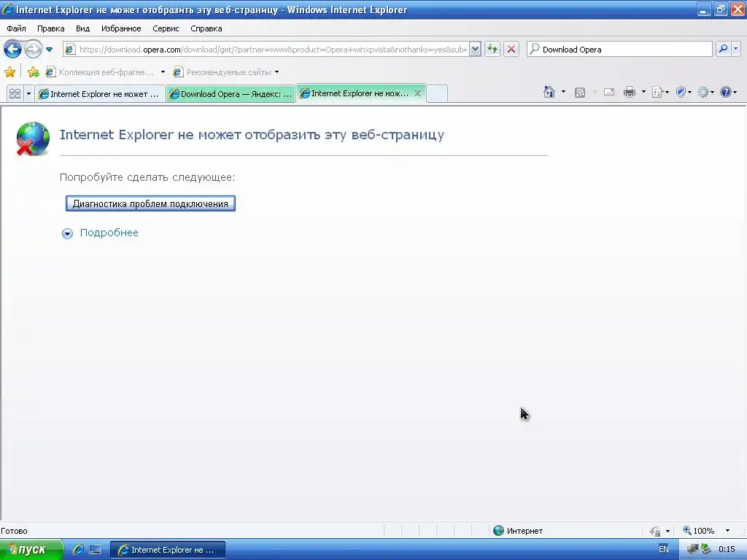Open Справка menu
Viewport: 747px width, 560px height.
(206, 28)
